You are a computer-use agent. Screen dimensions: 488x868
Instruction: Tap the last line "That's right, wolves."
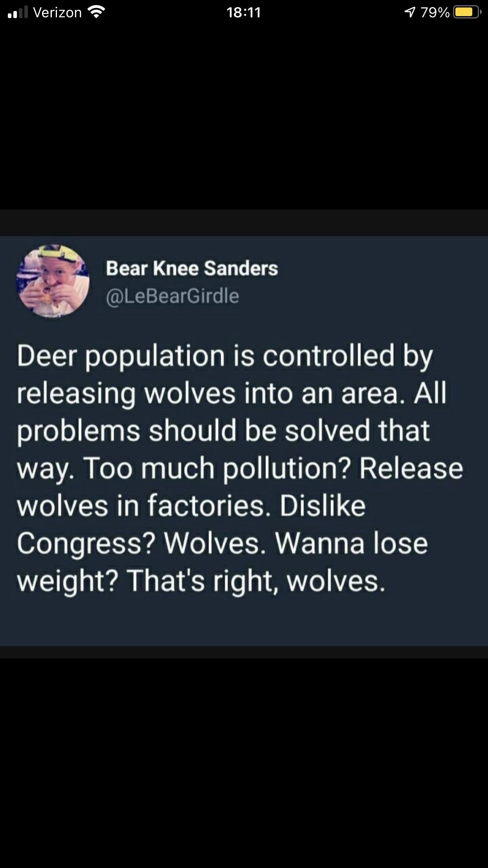256,581
